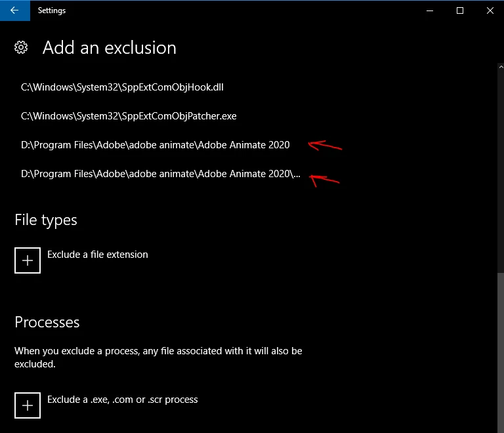This screenshot has height=433, width=504.
Task: Select the truncated Adobe Animate 2020\... exclusion entry
Action: point(161,174)
